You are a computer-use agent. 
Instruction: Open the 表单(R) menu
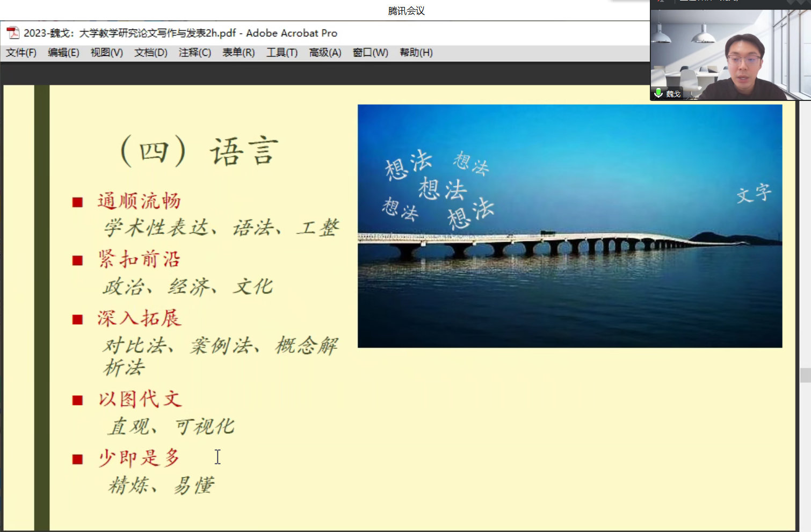238,53
